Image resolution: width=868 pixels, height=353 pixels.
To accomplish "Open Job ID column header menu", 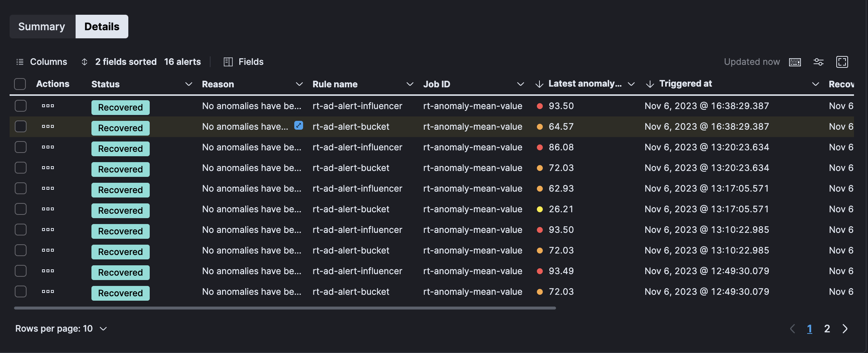I will pyautogui.click(x=520, y=84).
